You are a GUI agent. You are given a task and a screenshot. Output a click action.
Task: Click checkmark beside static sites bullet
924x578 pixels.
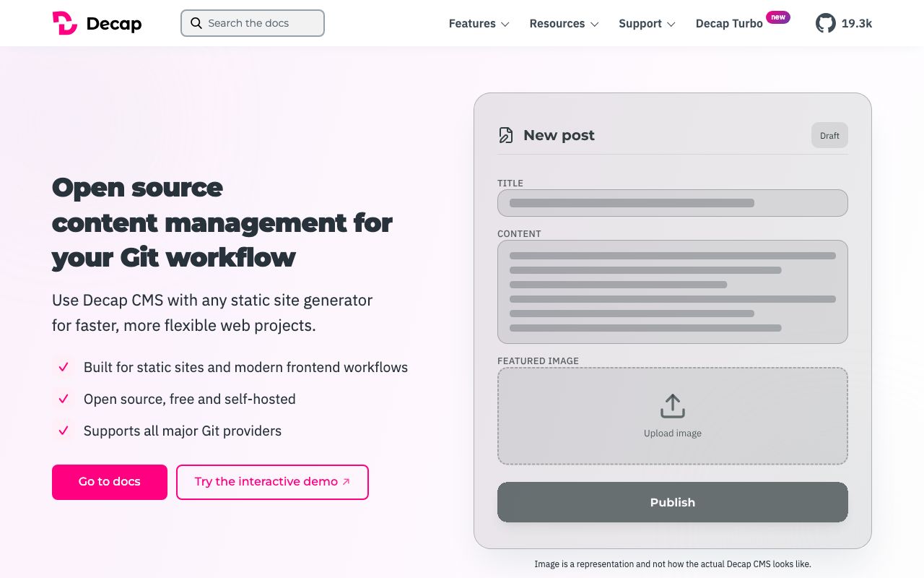click(x=64, y=367)
